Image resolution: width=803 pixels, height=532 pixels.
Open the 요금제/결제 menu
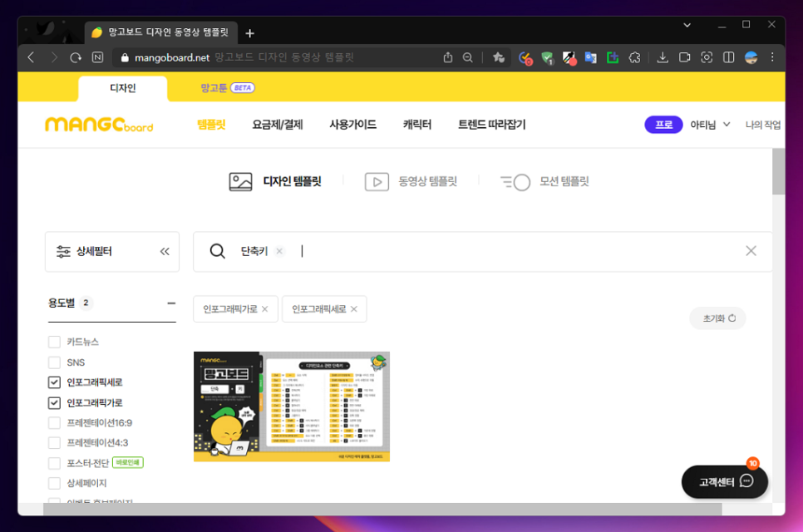(278, 125)
